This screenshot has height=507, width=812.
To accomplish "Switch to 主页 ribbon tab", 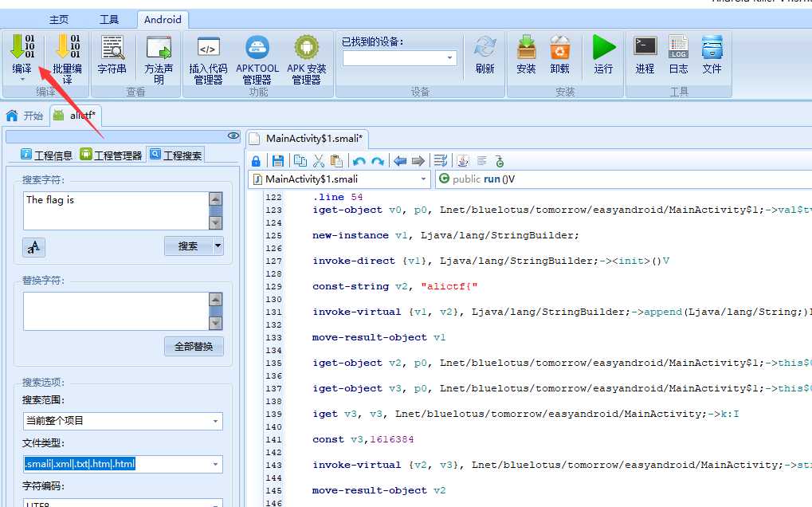I will tap(58, 20).
